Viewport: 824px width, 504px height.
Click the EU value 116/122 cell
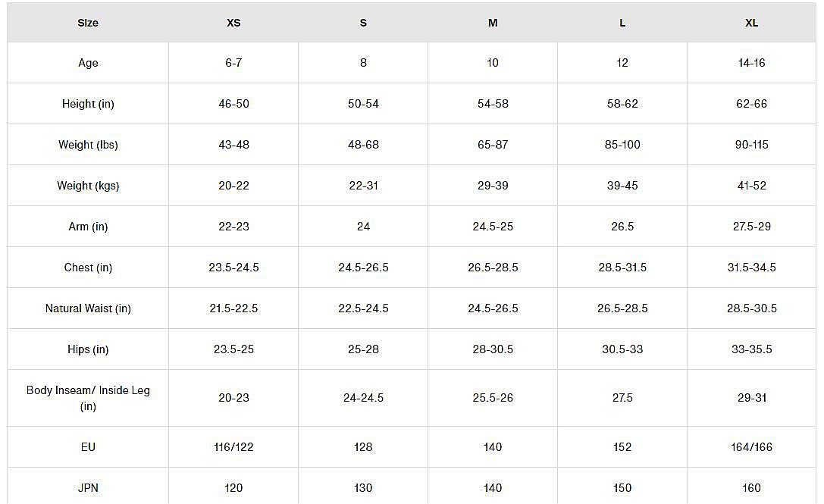click(233, 447)
